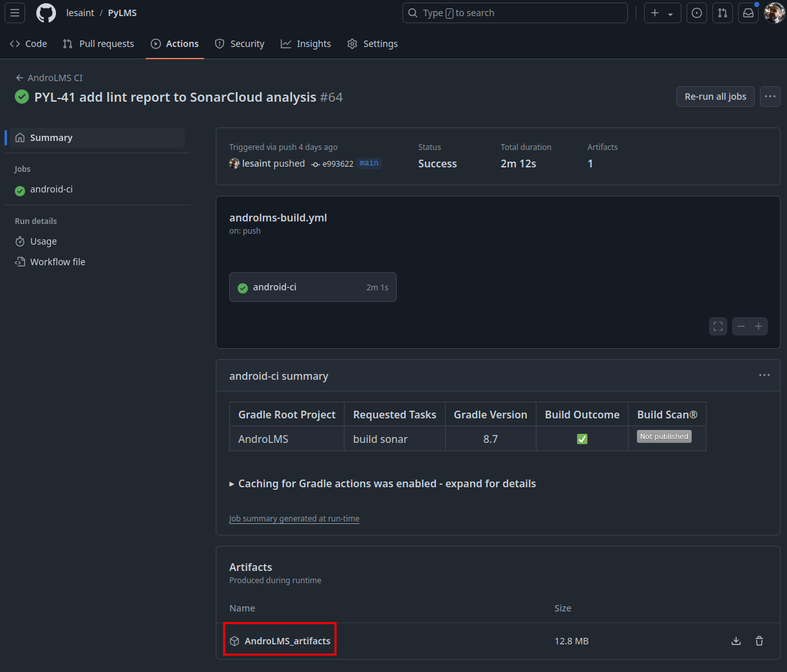The height and width of the screenshot is (672, 787).
Task: Expand Caching for Gradle actions details
Action: (383, 483)
